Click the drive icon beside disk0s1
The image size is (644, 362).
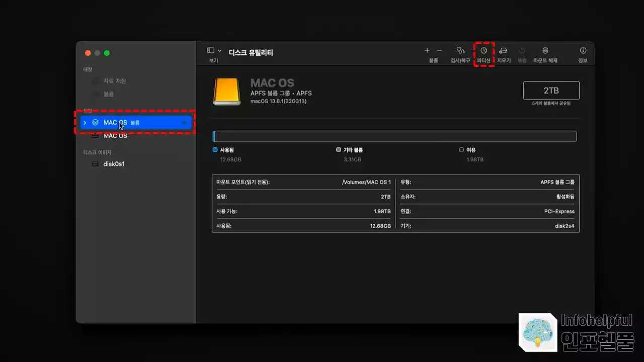pos(95,164)
